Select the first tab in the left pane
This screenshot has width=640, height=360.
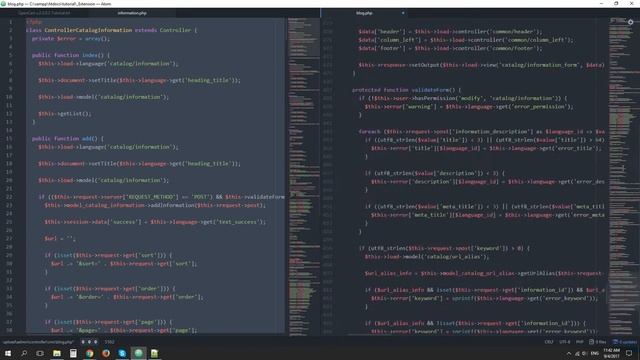coord(44,13)
